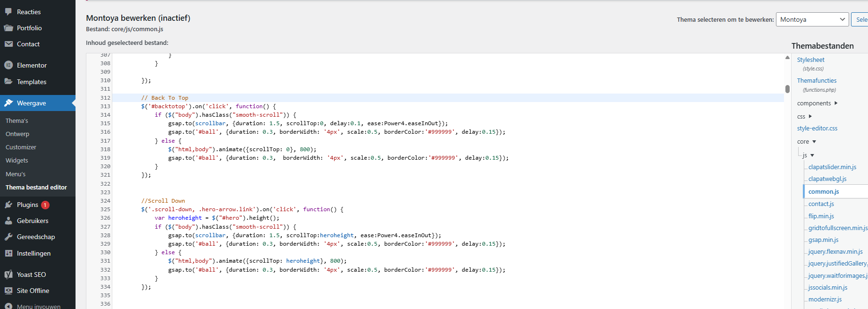Viewport: 868px width, 309px height.
Task: Open the Stylesheet style.css file link
Action: tap(810, 60)
